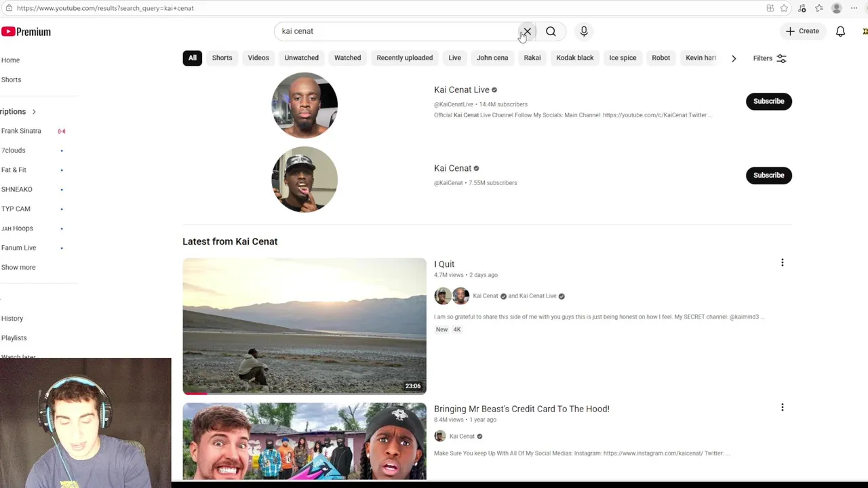868x488 pixels.
Task: Open the Kai Cenat Live channel name
Action: click(x=461, y=89)
